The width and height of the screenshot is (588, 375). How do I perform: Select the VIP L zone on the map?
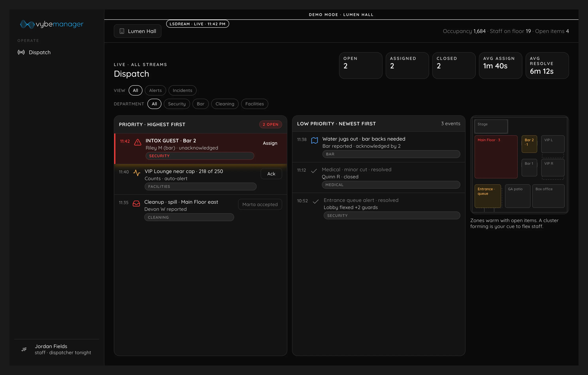553,144
